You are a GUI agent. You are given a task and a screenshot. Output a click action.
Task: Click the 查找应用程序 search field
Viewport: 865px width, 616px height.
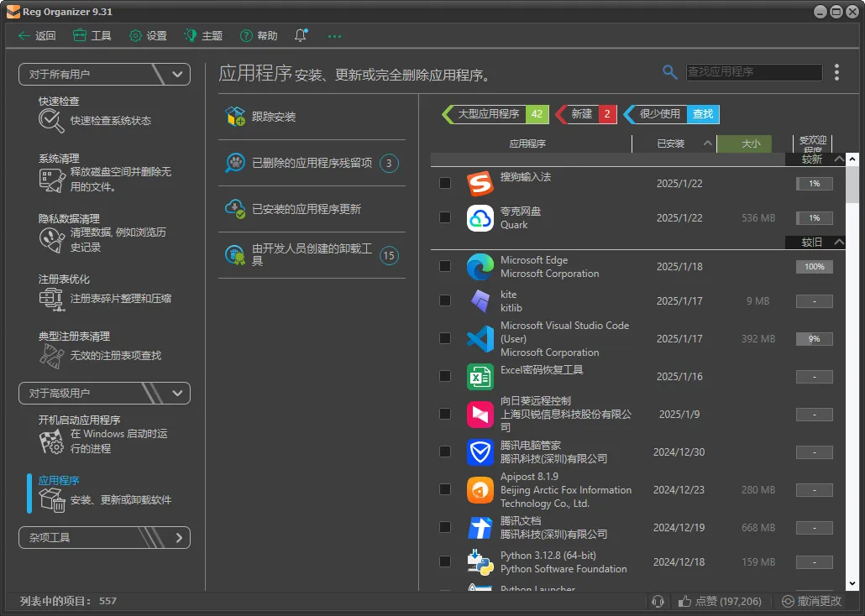click(754, 71)
